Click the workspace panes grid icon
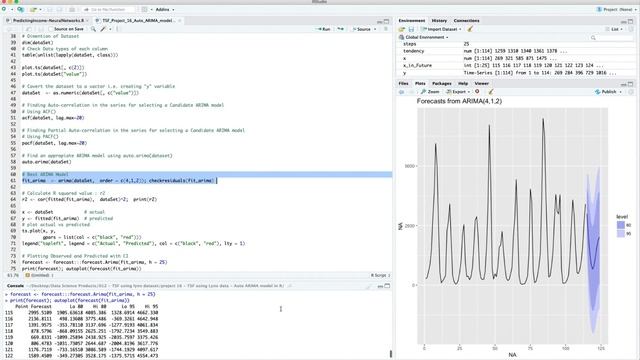 point(144,9)
